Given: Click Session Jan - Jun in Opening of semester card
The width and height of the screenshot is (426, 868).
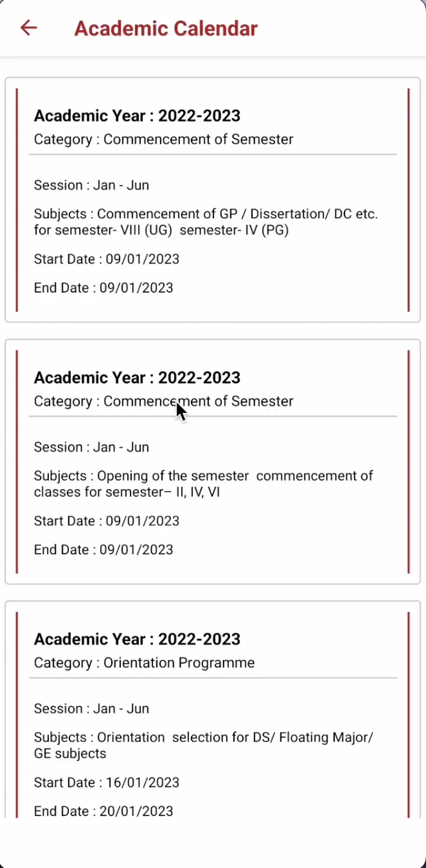Looking at the screenshot, I should (91, 447).
